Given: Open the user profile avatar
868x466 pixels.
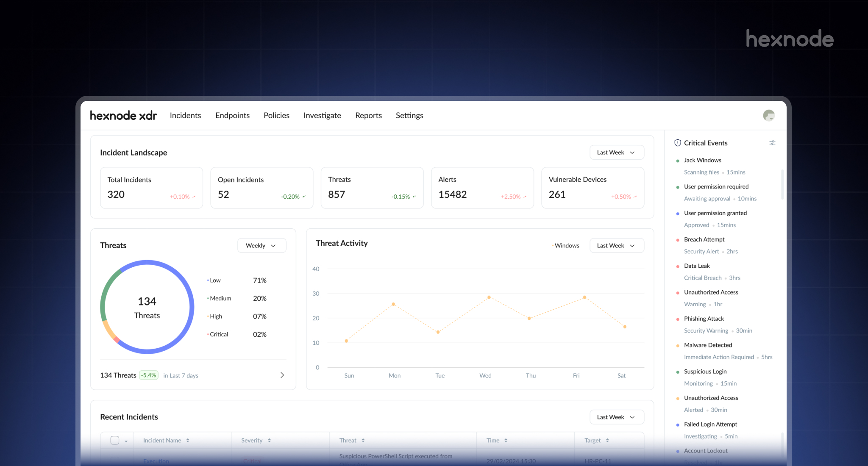Looking at the screenshot, I should 768,115.
